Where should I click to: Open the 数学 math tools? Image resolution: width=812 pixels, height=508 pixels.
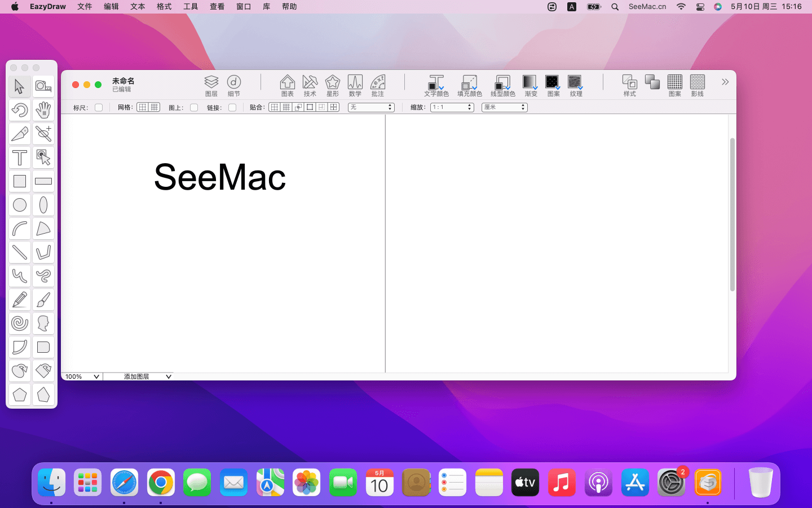click(x=355, y=86)
